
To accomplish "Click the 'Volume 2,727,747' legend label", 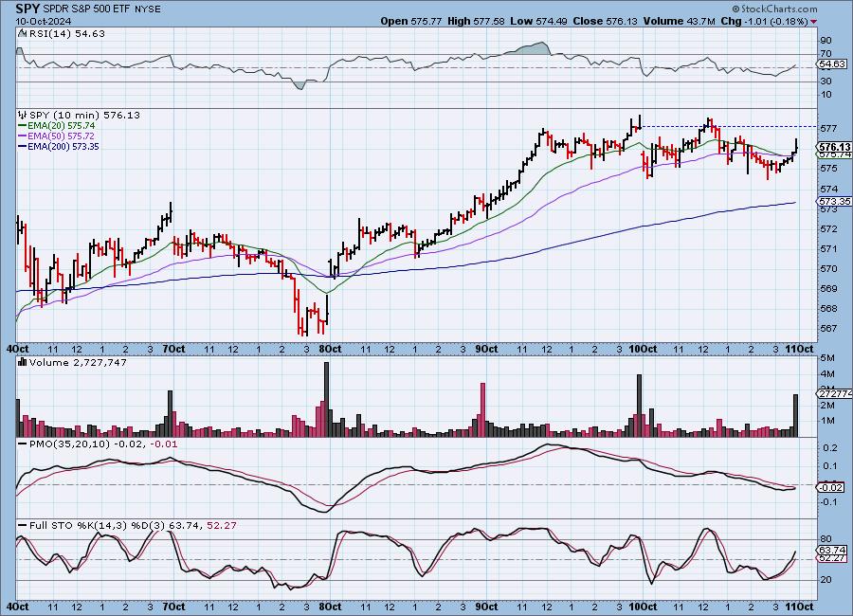I will coord(78,362).
